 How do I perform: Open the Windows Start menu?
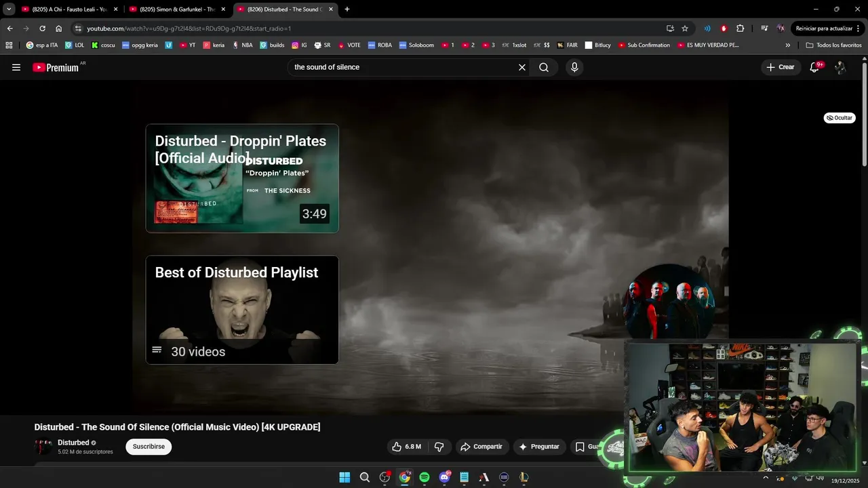coord(344,477)
